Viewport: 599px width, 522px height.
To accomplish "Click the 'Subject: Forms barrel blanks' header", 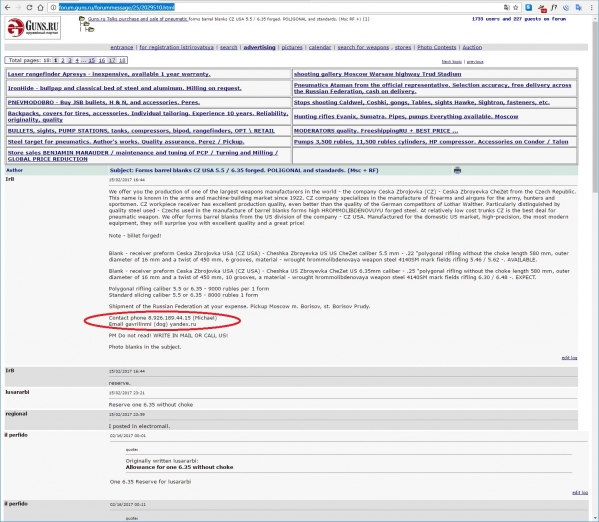I will 244,170.
